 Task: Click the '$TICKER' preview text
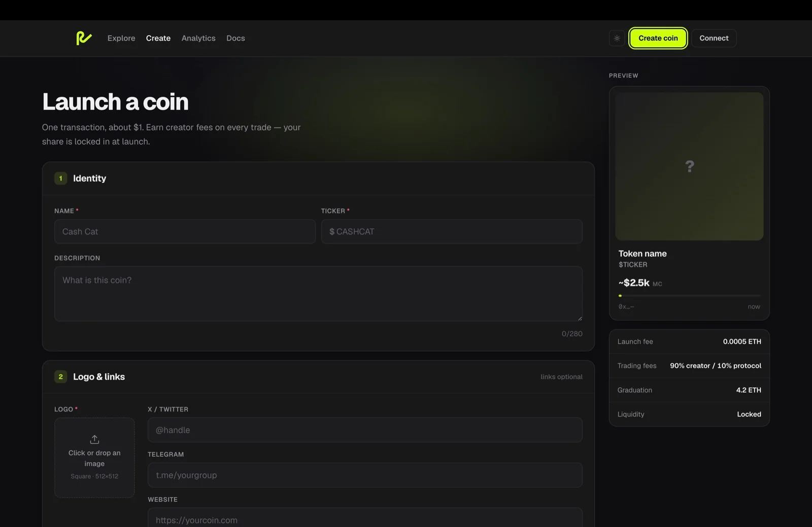[633, 264]
